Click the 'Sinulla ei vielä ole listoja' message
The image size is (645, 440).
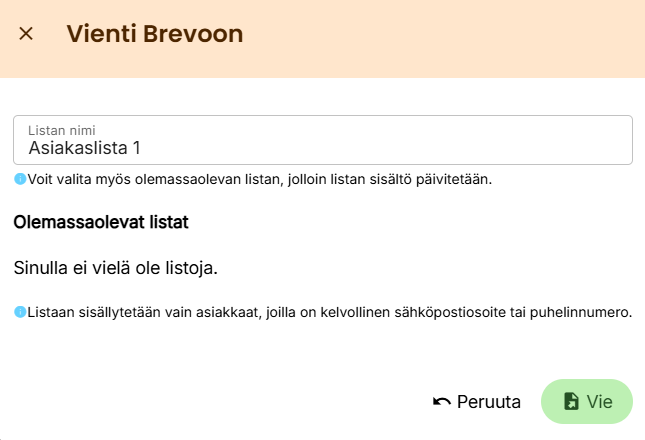115,268
